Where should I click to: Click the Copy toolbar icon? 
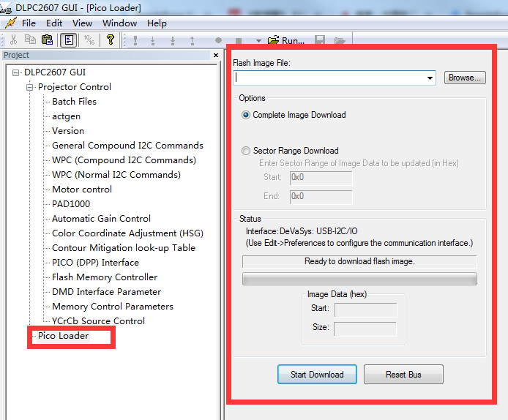pyautogui.click(x=30, y=40)
